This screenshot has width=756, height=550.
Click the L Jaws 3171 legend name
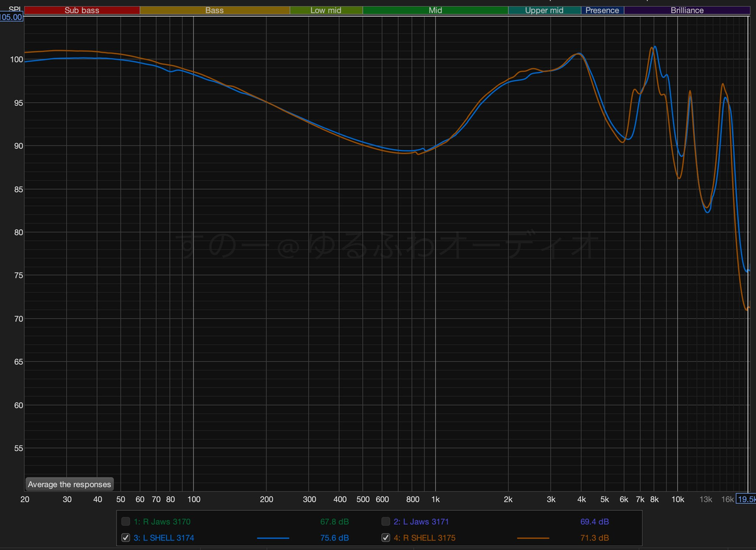(x=421, y=522)
